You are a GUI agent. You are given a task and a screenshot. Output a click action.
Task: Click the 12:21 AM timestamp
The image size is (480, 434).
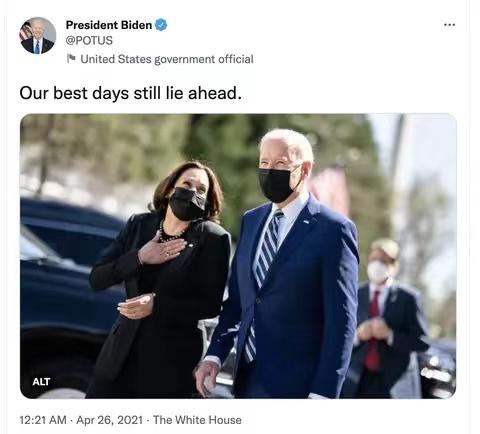pos(43,420)
